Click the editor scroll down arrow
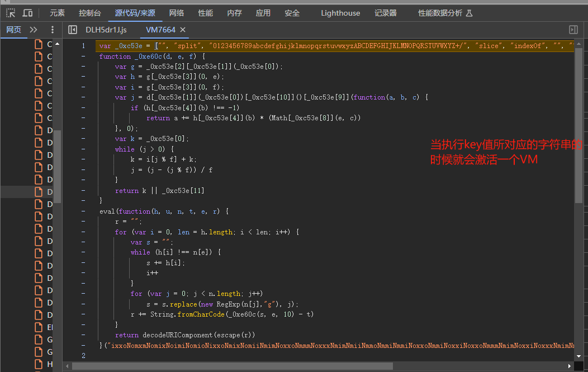This screenshot has width=588, height=372. point(578,356)
